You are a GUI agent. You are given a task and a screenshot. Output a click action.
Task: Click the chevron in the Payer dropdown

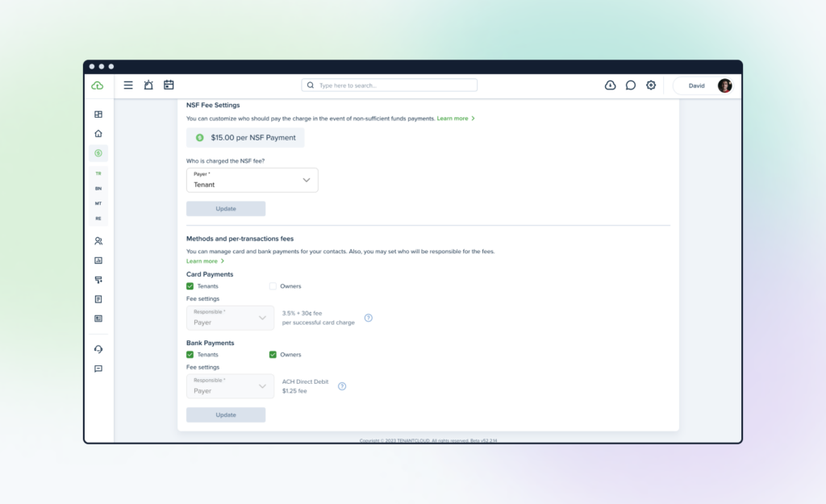pos(307,180)
